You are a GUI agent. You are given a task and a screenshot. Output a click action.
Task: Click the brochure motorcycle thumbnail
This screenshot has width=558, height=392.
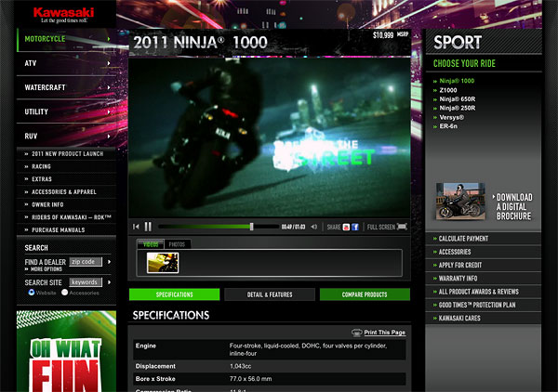460,202
